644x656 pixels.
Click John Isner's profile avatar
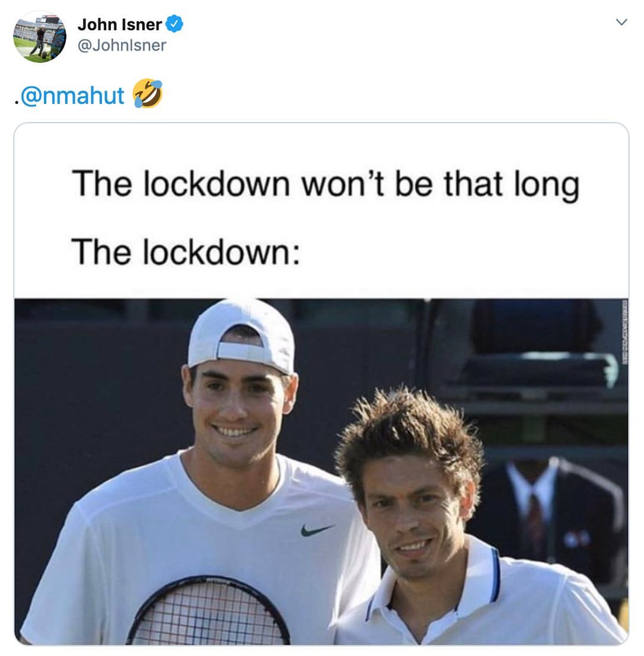[x=40, y=37]
